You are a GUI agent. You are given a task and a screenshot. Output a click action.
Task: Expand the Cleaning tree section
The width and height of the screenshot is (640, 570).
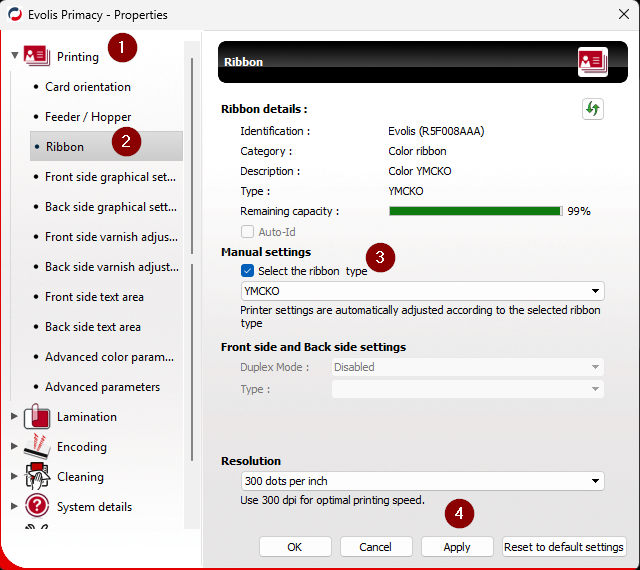pyautogui.click(x=14, y=476)
